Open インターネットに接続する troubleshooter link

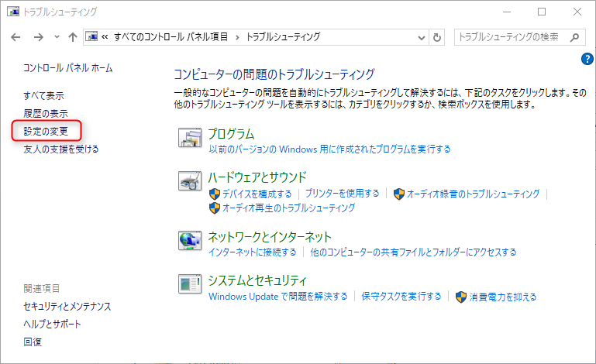coord(252,252)
